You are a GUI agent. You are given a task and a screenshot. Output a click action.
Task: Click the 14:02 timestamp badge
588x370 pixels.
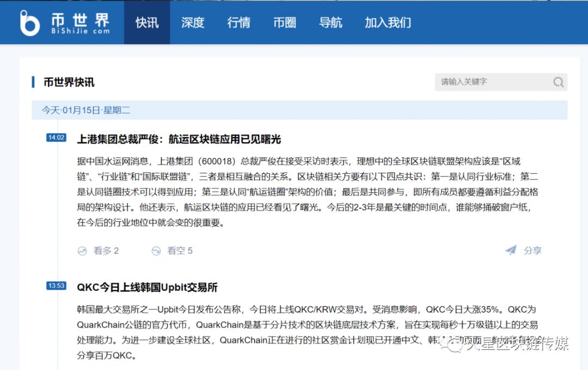click(56, 138)
